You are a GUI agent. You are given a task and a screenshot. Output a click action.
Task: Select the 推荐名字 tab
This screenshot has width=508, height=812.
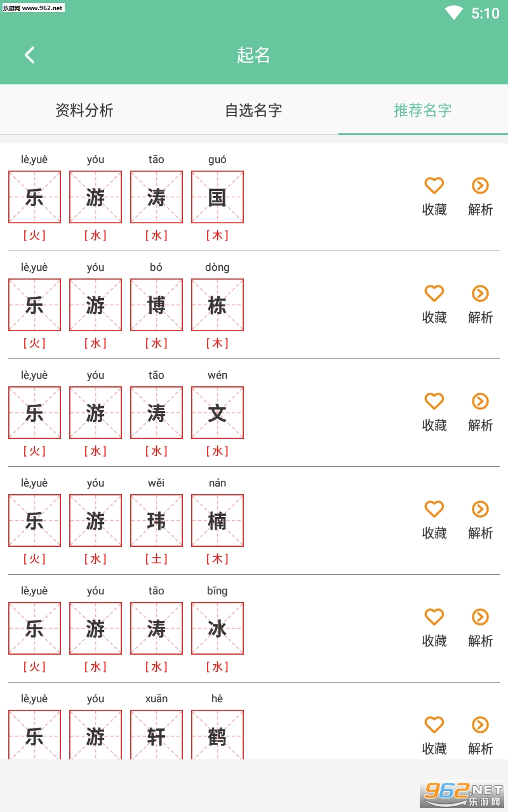423,110
